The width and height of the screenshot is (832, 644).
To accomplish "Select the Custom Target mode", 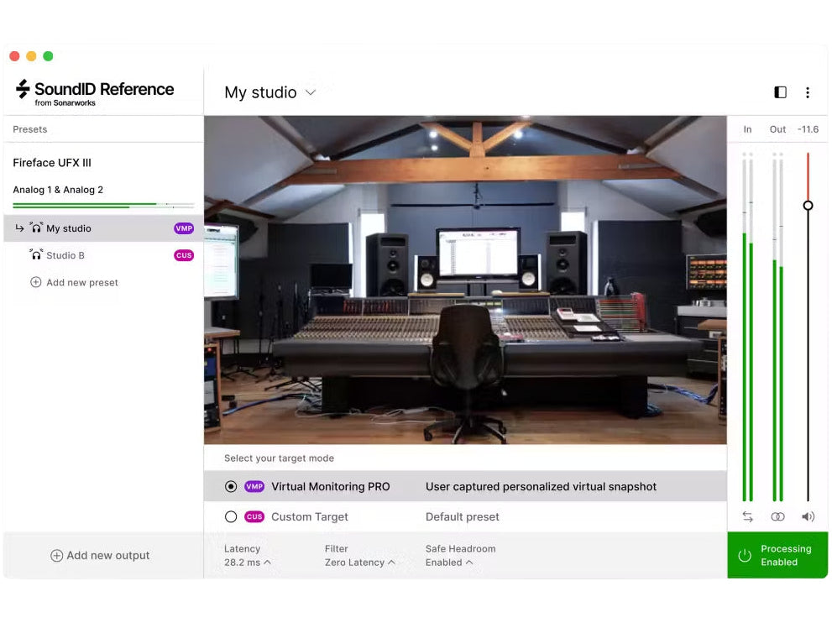I will click(x=231, y=516).
